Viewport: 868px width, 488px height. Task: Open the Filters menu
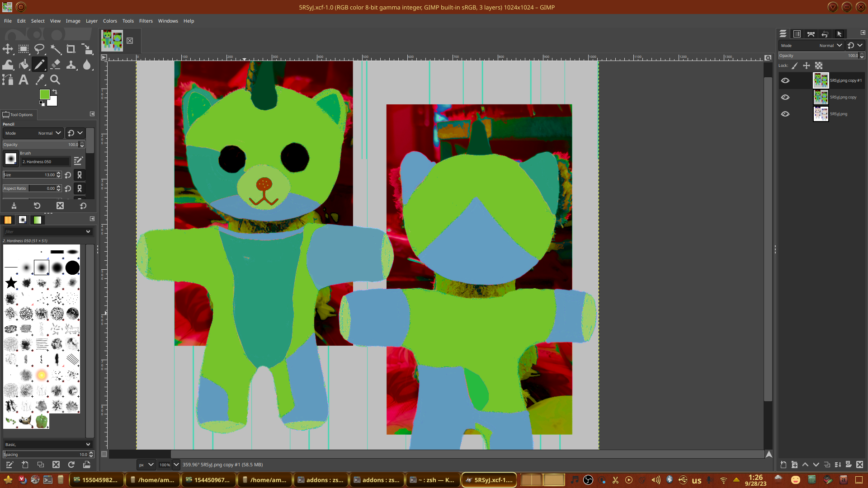tap(146, 21)
